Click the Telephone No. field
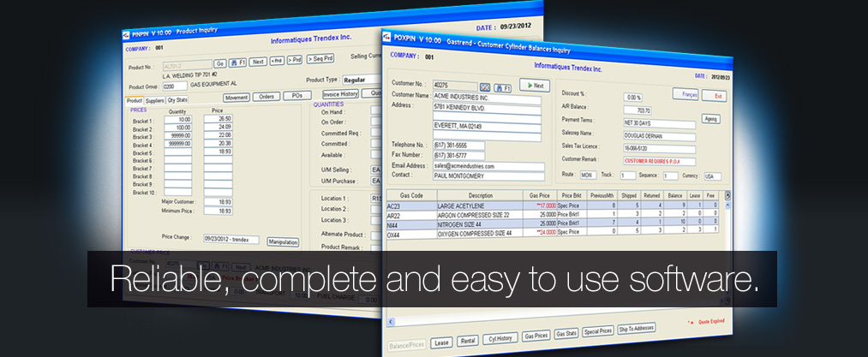Image resolution: width=868 pixels, height=357 pixels. [459, 145]
